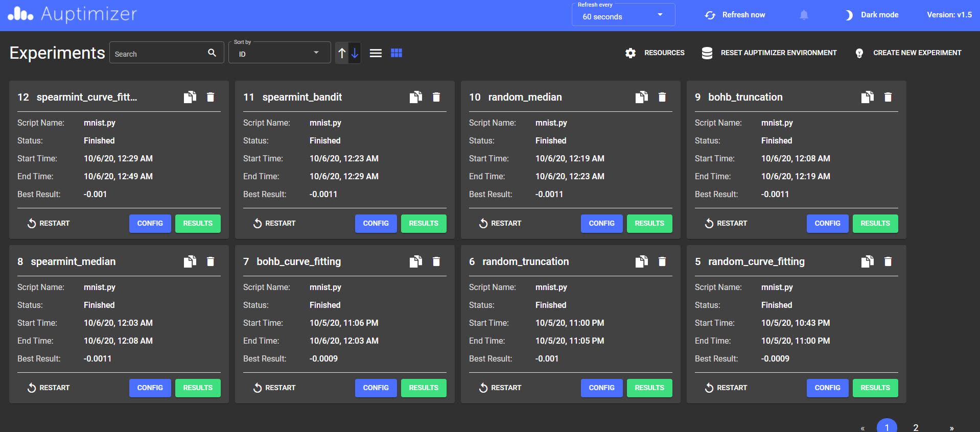View RESULTS of spearmint_median
The width and height of the screenshot is (980, 432).
point(198,388)
